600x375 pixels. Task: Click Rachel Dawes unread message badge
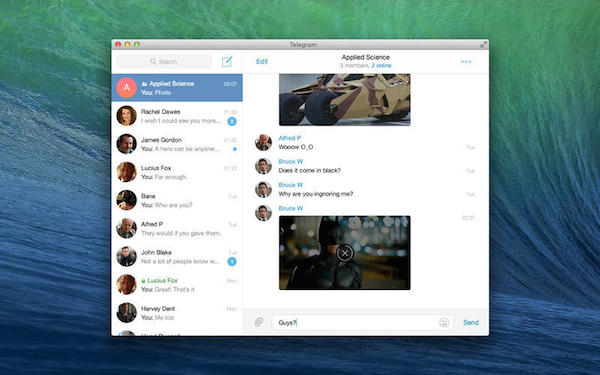click(232, 121)
